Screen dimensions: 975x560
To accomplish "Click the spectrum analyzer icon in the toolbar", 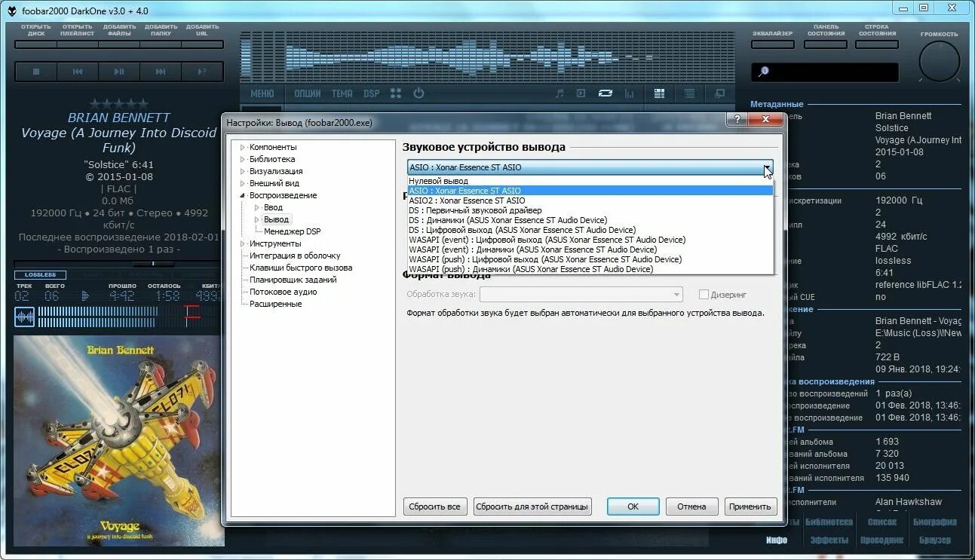I will (x=629, y=93).
